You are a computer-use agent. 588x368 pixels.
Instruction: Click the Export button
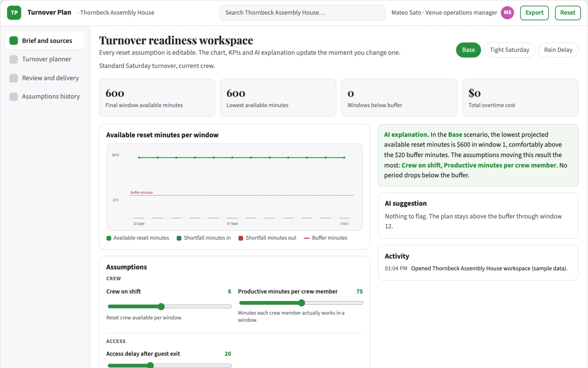click(x=534, y=13)
